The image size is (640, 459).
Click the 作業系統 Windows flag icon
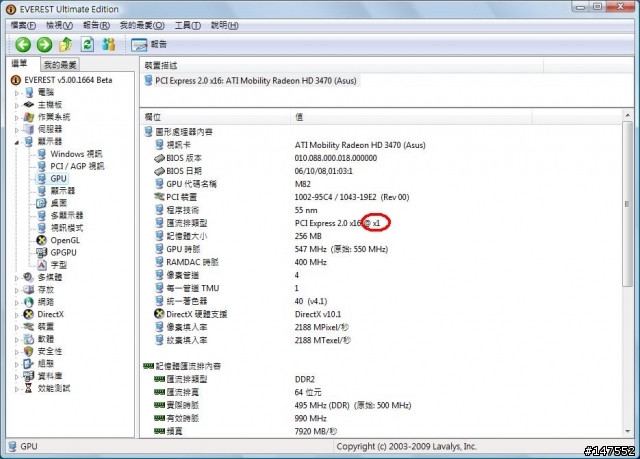29,117
